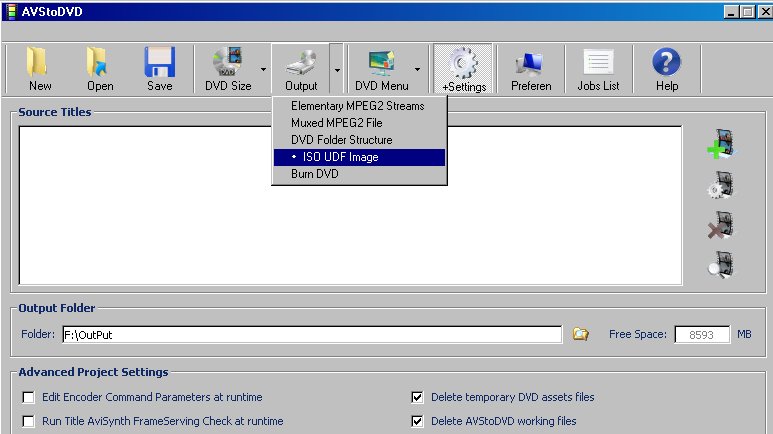Open the Jobs List toolbar button

pos(598,69)
